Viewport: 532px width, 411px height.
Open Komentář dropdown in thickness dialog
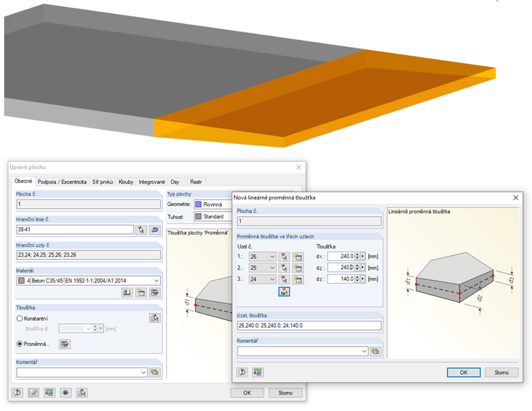coord(365,351)
